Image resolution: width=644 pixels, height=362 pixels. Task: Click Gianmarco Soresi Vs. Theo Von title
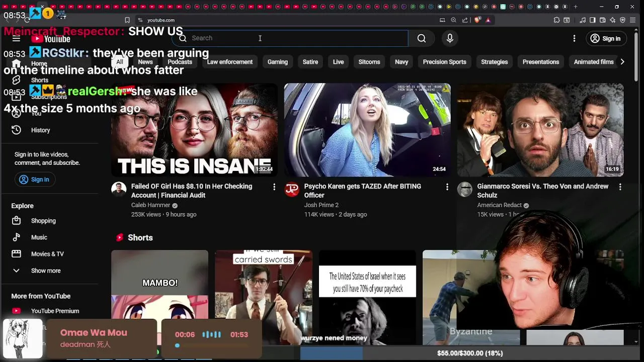[x=543, y=191]
